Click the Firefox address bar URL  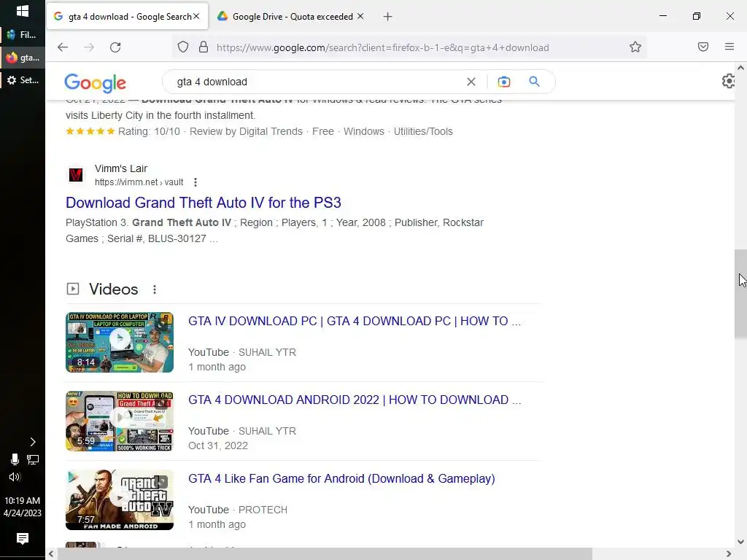[382, 47]
